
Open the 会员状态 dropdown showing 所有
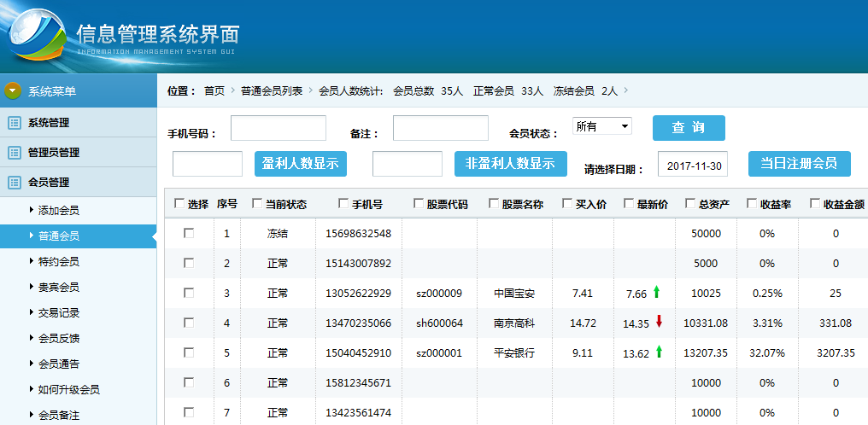(x=601, y=126)
